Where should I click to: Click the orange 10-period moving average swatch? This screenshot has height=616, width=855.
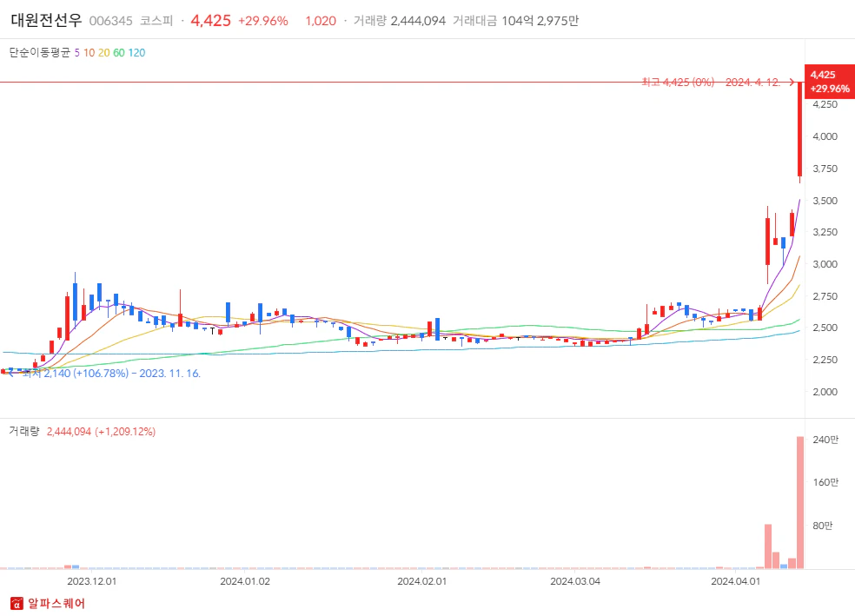pyautogui.click(x=89, y=54)
